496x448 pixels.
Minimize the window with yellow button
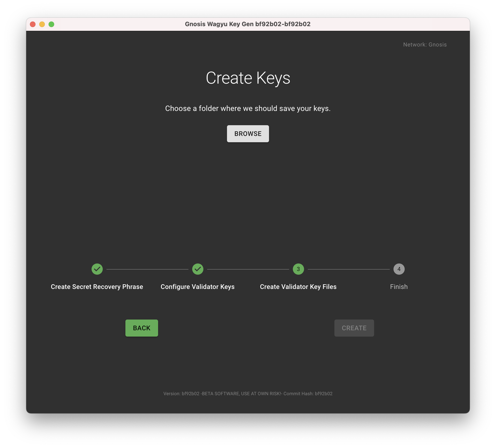(42, 24)
